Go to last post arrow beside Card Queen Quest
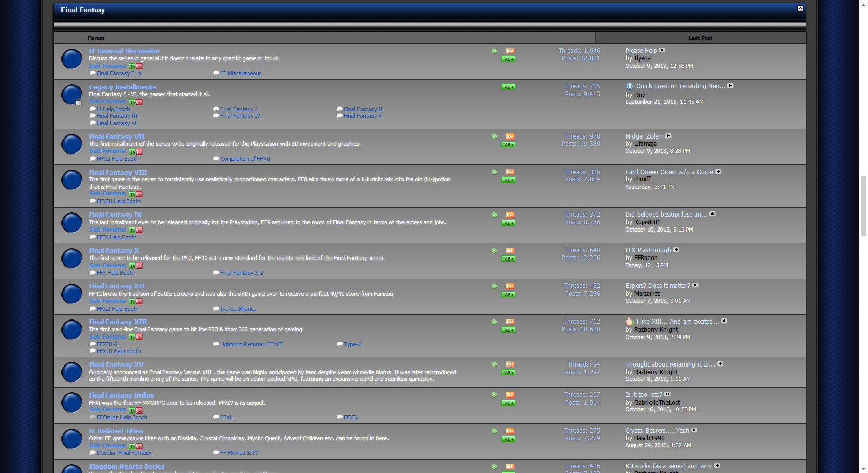The image size is (868, 473). click(x=718, y=172)
